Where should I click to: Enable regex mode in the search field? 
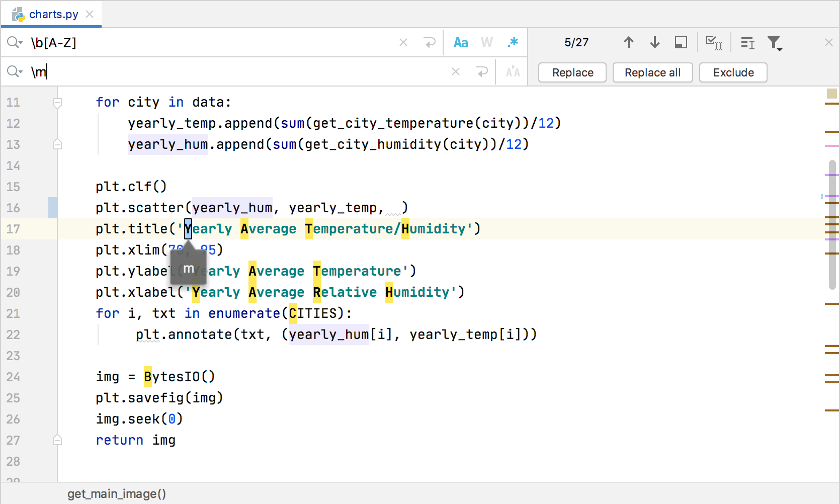coord(513,42)
